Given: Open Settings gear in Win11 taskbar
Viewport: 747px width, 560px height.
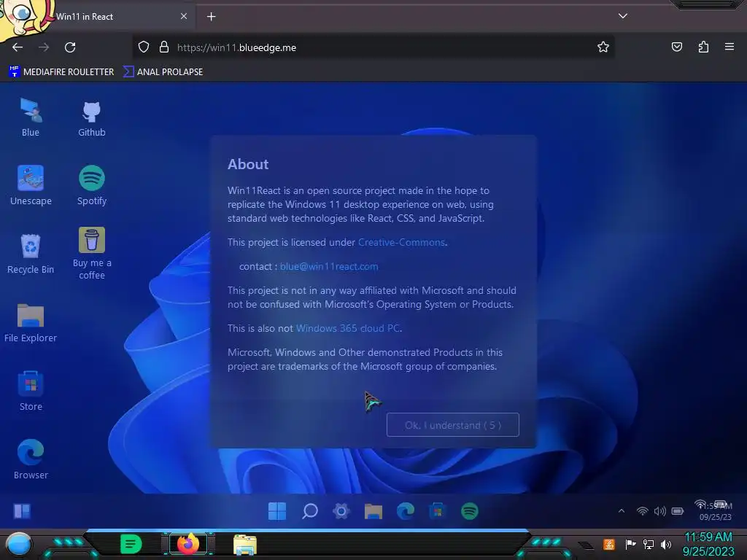Looking at the screenshot, I should [x=341, y=511].
